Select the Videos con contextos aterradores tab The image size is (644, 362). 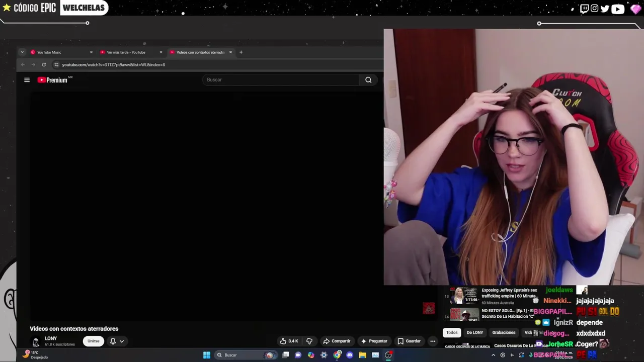click(x=200, y=52)
